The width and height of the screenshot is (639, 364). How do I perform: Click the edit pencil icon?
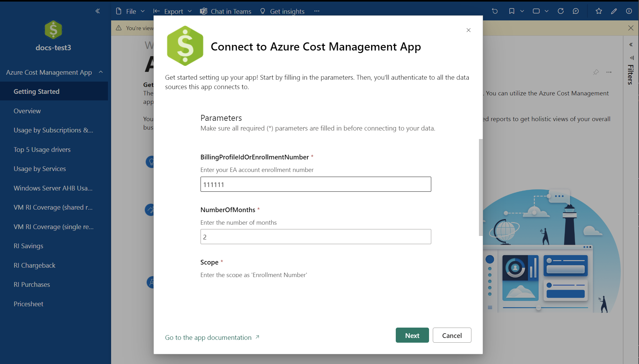click(x=614, y=11)
